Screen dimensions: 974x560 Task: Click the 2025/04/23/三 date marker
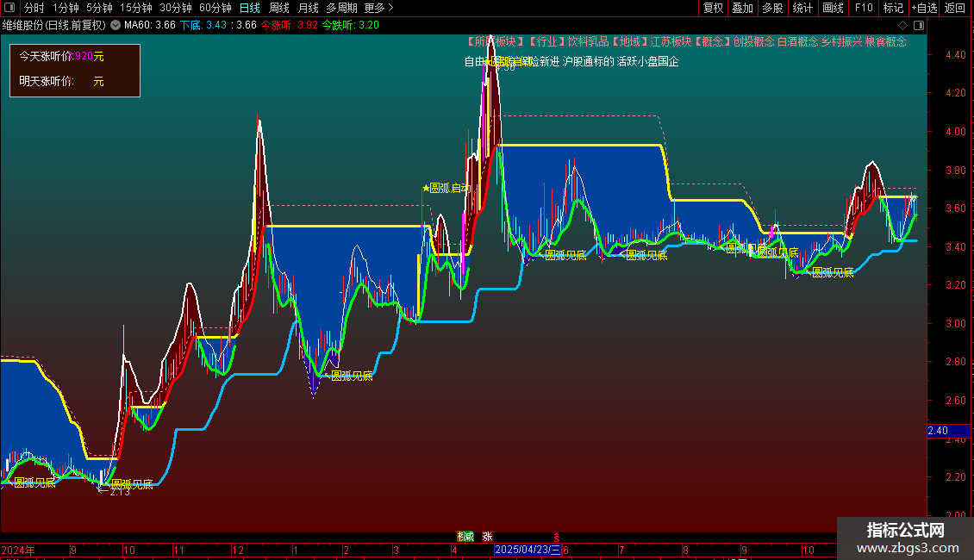coord(528,550)
